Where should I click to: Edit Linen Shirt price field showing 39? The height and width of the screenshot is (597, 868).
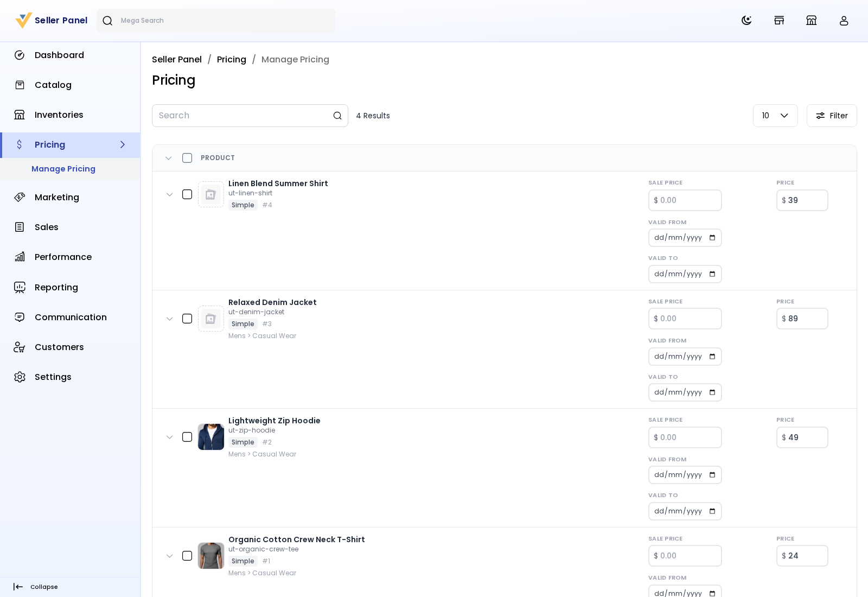(x=802, y=200)
